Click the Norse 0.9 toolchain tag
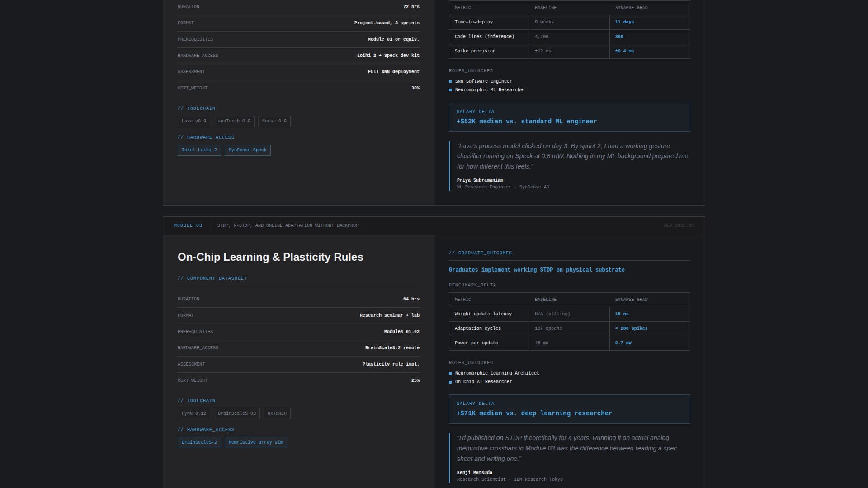Image resolution: width=868 pixels, height=488 pixels. [274, 121]
